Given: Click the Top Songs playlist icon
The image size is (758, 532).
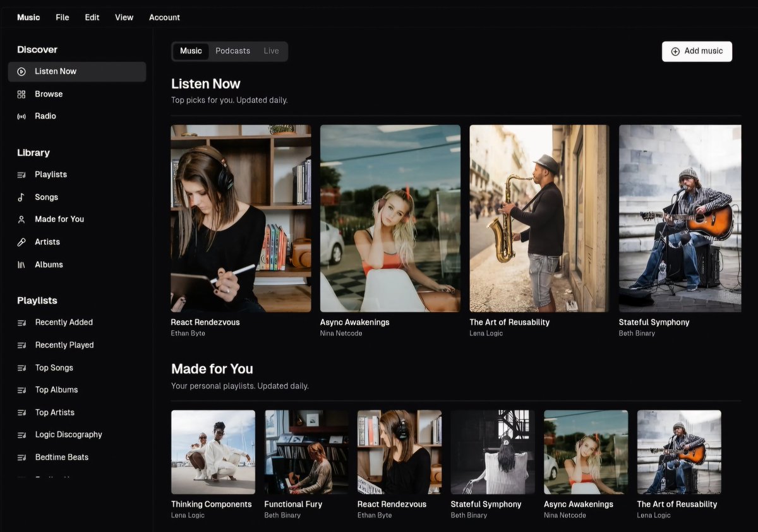Looking at the screenshot, I should (x=21, y=368).
